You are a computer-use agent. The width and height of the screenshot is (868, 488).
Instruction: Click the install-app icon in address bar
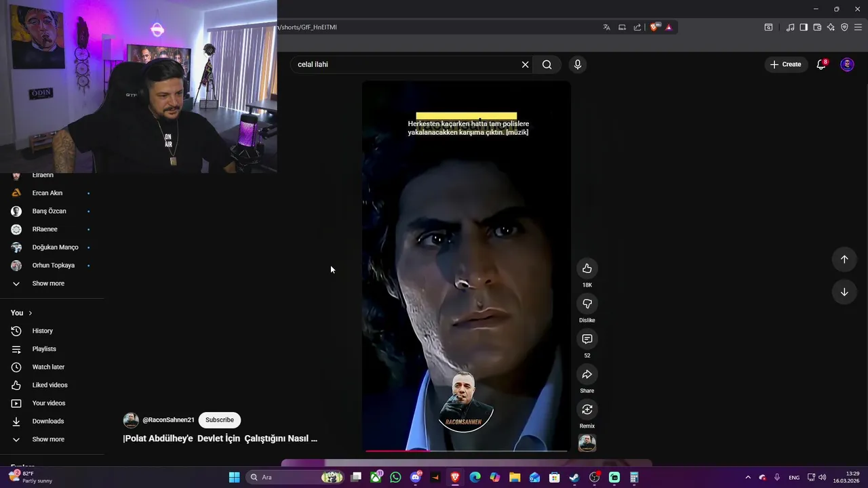(622, 27)
